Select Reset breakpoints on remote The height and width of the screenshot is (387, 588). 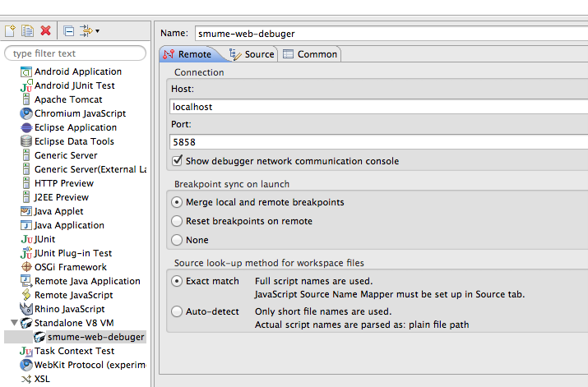(177, 221)
